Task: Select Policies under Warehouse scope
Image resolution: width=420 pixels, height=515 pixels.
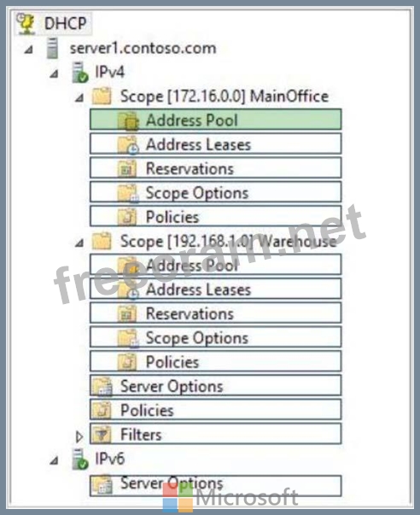Action: tap(215, 361)
